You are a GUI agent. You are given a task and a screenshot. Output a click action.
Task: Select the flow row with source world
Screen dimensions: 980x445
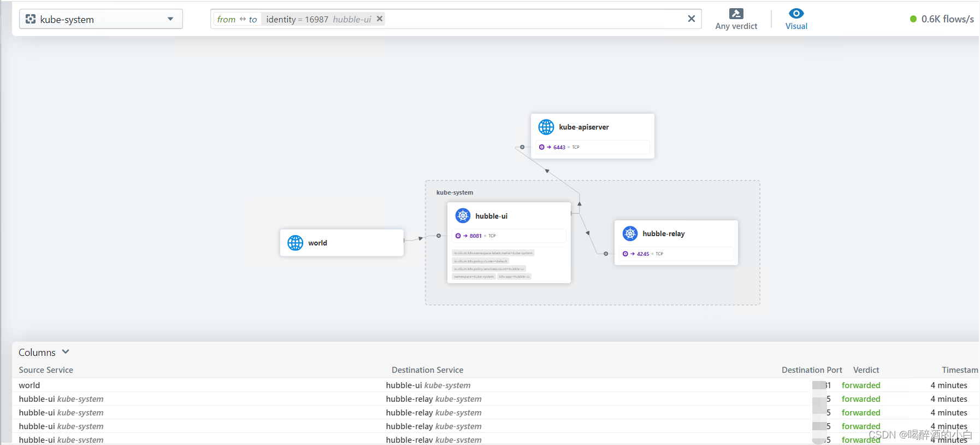point(495,385)
